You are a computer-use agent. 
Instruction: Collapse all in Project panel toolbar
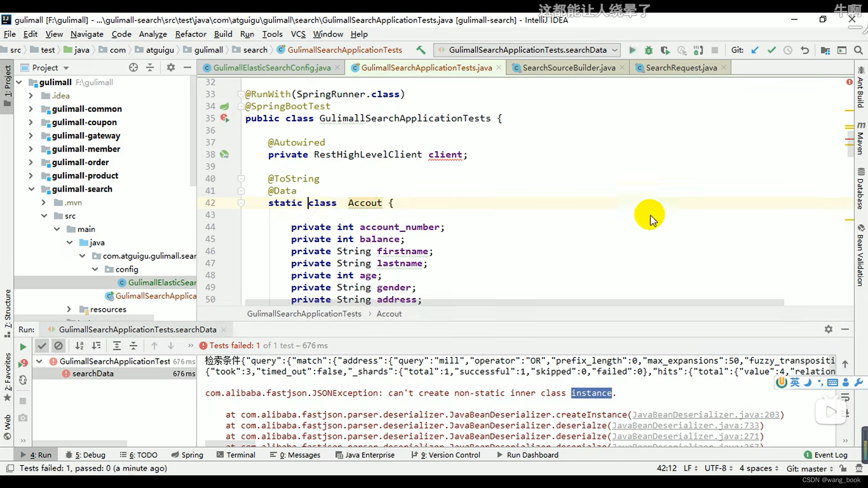coord(150,67)
